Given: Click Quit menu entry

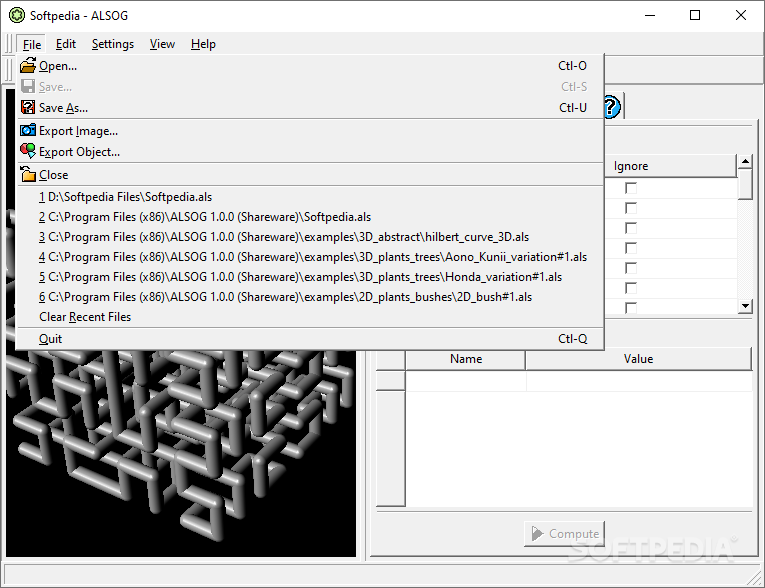Looking at the screenshot, I should [310, 339].
